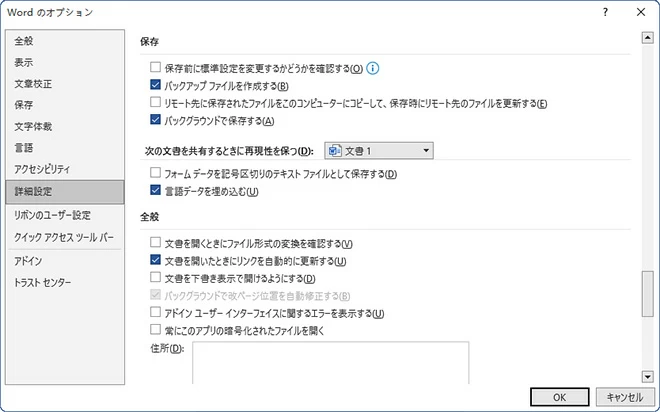Select 全般 category in left sidebar
This screenshot has height=412, width=660.
coord(24,41)
